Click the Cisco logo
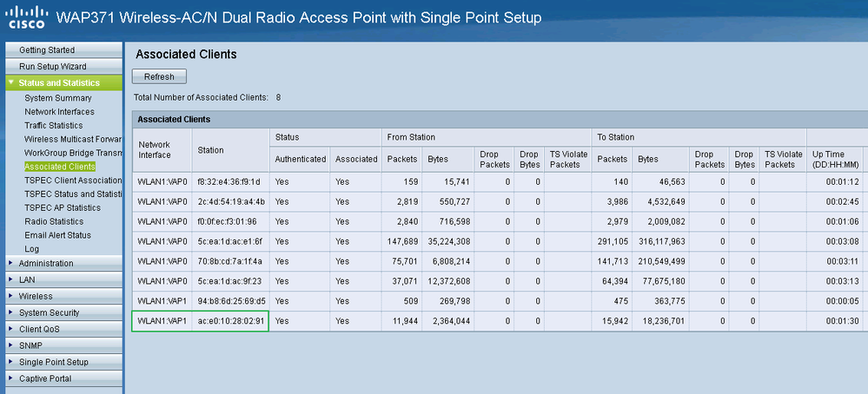Image resolution: width=868 pixels, height=394 pixels. [x=28, y=17]
